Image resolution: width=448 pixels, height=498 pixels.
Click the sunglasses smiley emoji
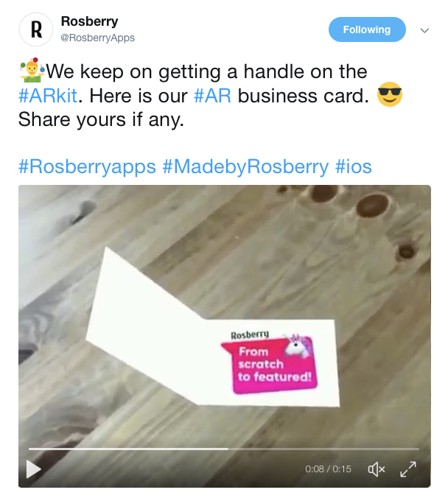pos(390,94)
